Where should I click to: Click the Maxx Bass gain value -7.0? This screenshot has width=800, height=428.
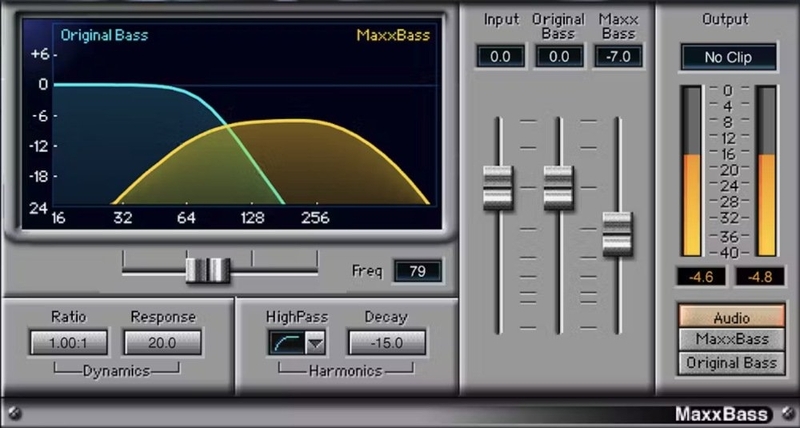[618, 57]
